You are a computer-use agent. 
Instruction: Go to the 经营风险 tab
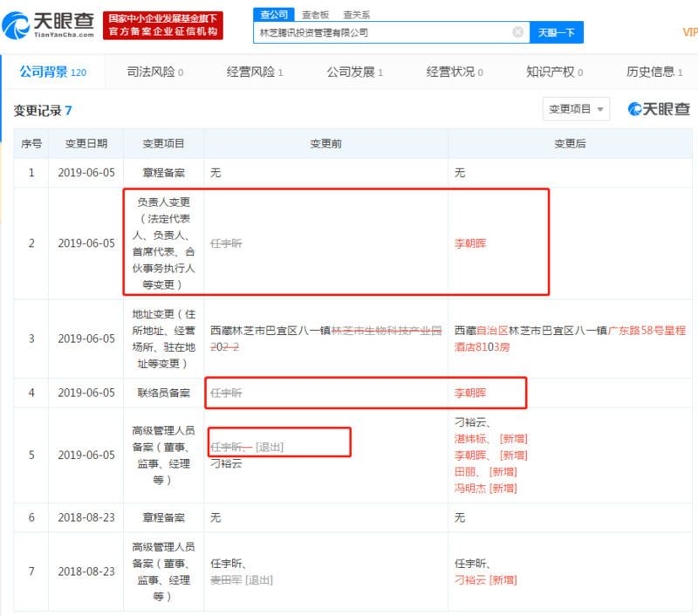click(x=254, y=72)
